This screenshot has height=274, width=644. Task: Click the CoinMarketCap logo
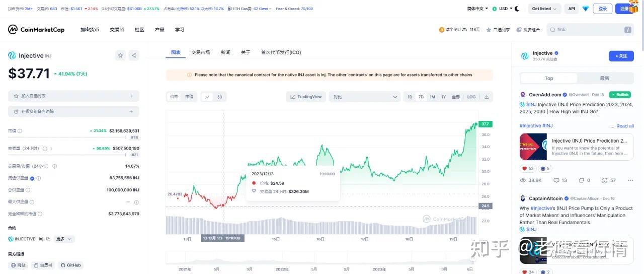coord(36,30)
